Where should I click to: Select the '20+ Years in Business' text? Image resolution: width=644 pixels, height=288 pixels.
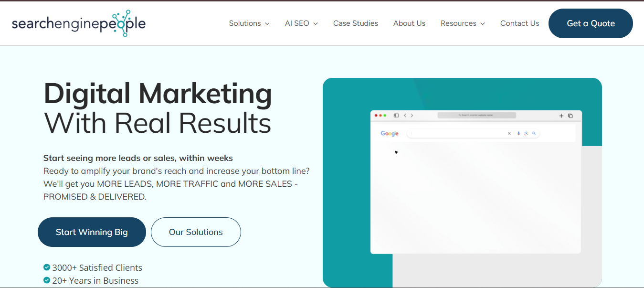95,280
